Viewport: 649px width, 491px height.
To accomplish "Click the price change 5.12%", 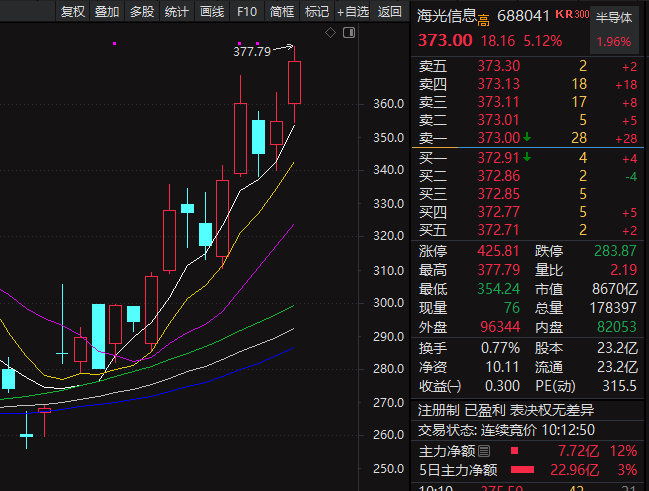I will click(x=543, y=41).
